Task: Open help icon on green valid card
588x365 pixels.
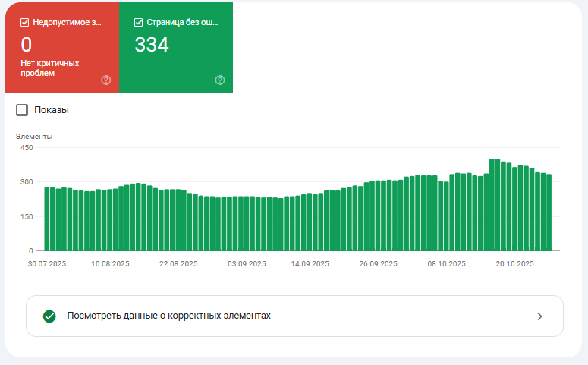Action: (220, 80)
